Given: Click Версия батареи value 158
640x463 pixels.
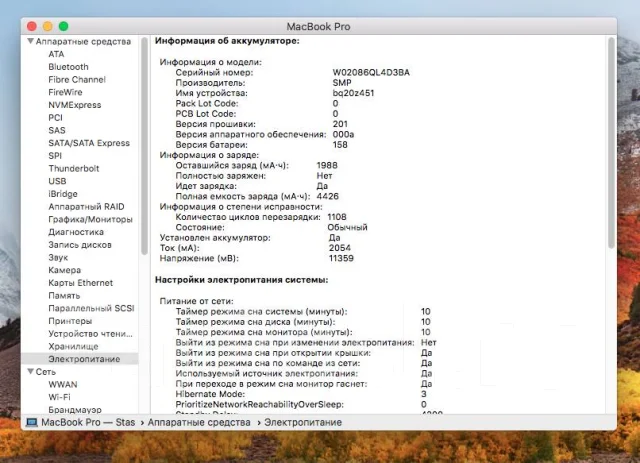Looking at the screenshot, I should [x=340, y=145].
